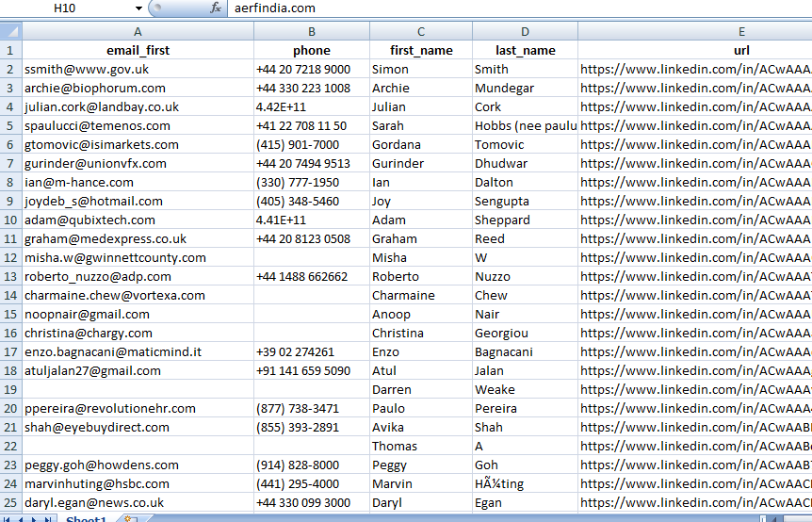Switch to the Sheet1 tab

86,519
